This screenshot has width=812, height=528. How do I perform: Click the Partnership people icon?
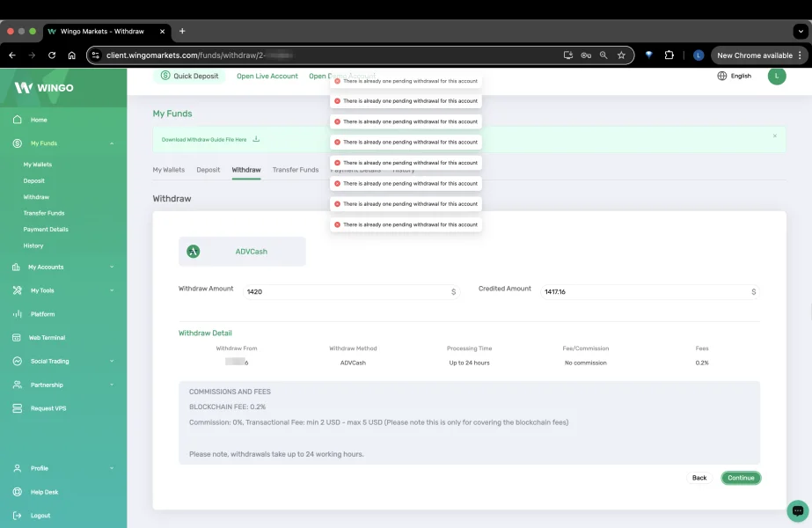point(17,385)
